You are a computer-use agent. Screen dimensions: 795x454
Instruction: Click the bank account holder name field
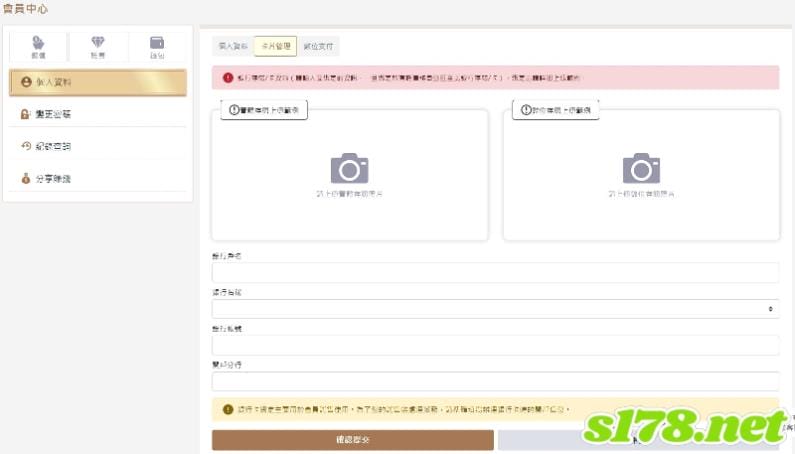pyautogui.click(x=495, y=272)
